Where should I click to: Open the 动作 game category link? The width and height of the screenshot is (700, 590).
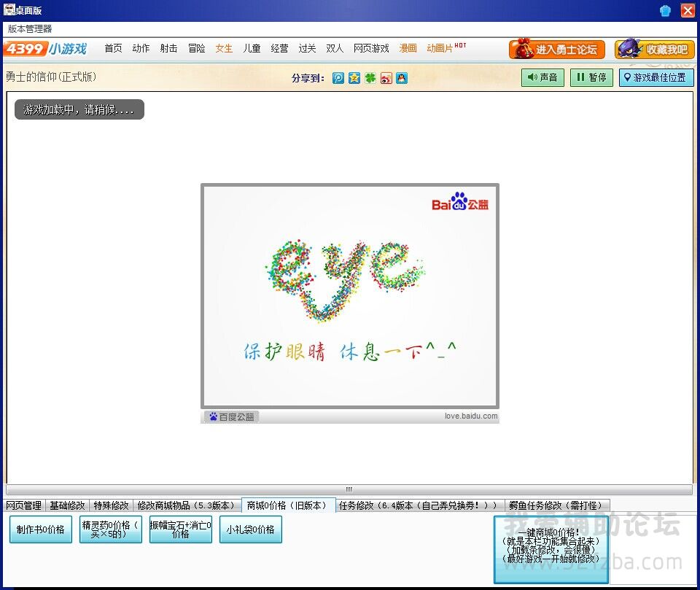click(141, 48)
